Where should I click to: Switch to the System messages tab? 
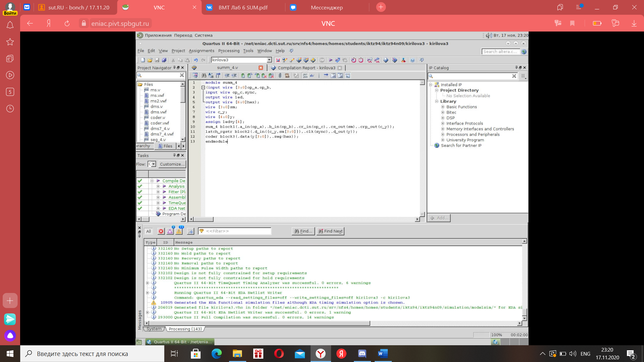pos(154,329)
